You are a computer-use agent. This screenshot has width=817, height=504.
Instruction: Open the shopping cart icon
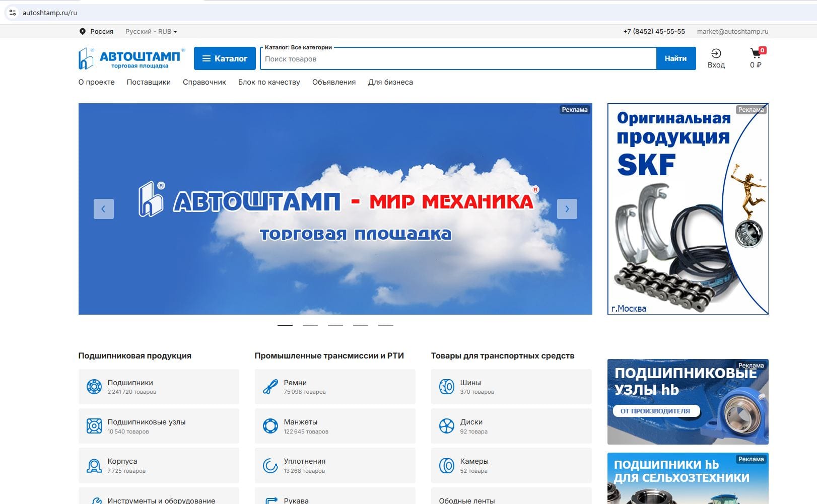[x=756, y=52]
